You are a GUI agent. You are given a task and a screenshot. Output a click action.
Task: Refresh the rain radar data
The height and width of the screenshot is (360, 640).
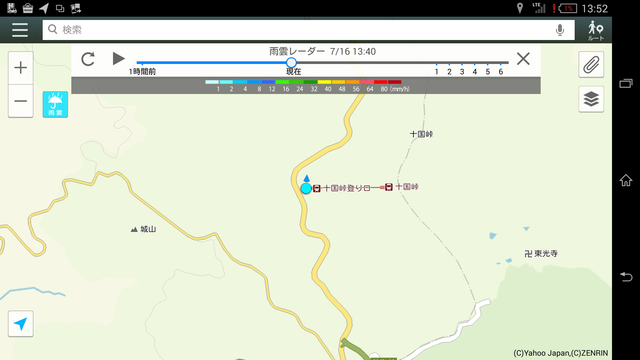point(88,59)
